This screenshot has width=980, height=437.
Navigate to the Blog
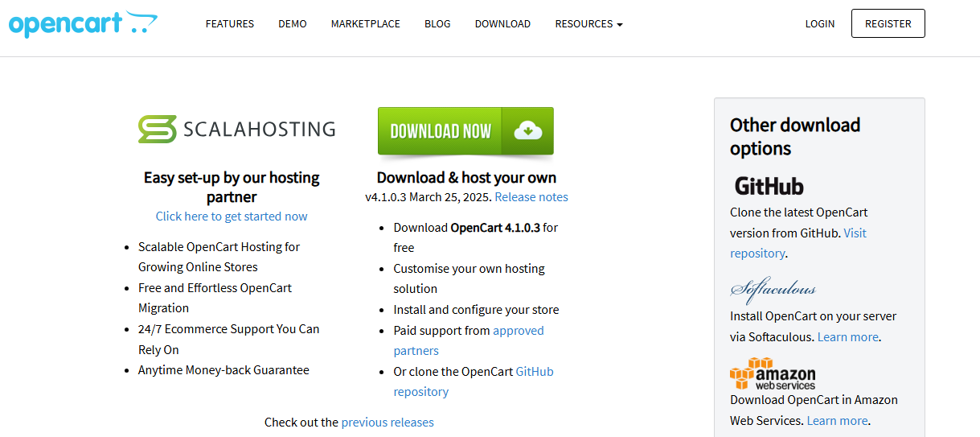pyautogui.click(x=437, y=24)
